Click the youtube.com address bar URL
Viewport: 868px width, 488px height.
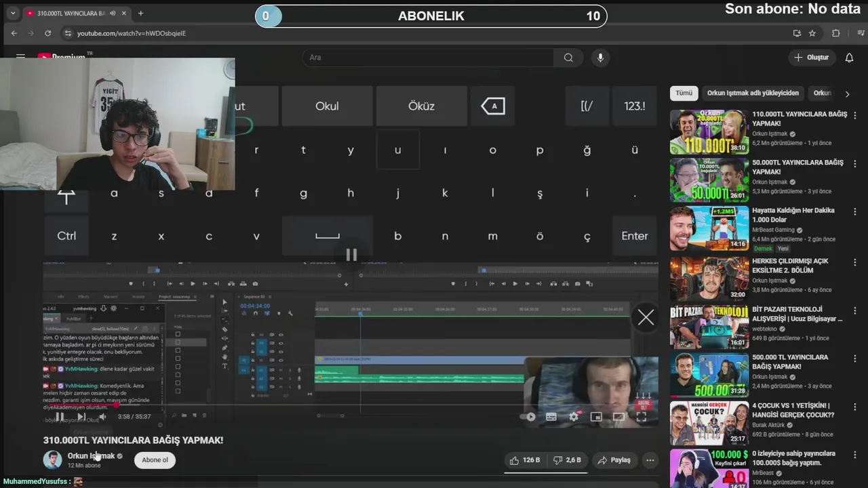[132, 33]
